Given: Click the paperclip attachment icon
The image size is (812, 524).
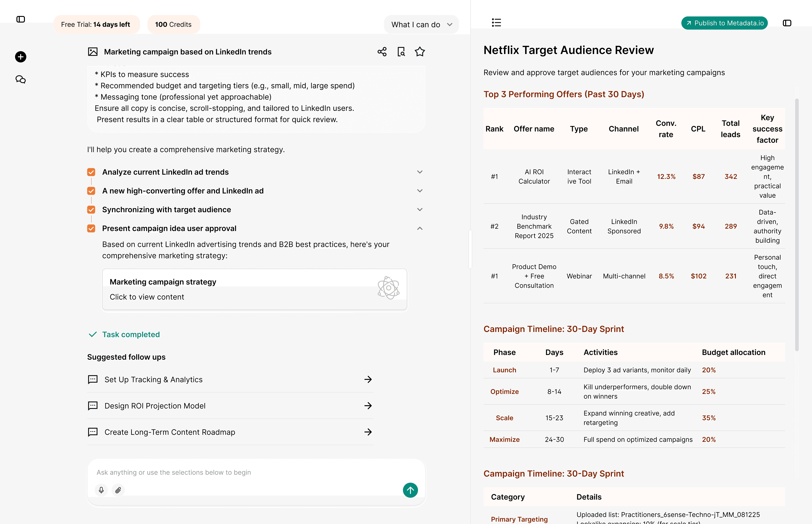Looking at the screenshot, I should [118, 490].
